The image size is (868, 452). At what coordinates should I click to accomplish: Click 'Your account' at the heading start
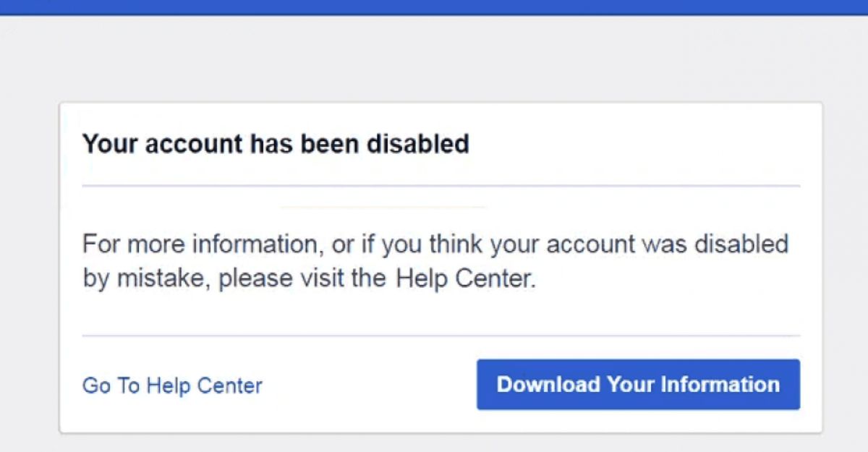tap(163, 144)
